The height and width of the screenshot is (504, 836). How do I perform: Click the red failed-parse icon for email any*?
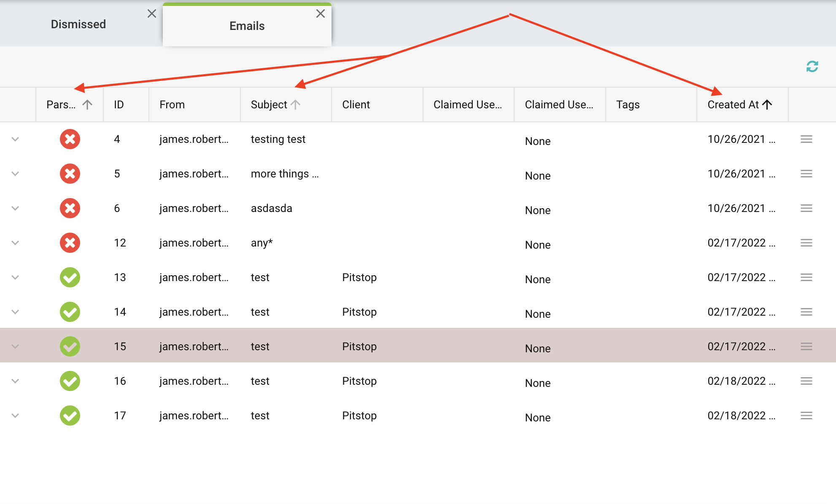[x=70, y=243]
